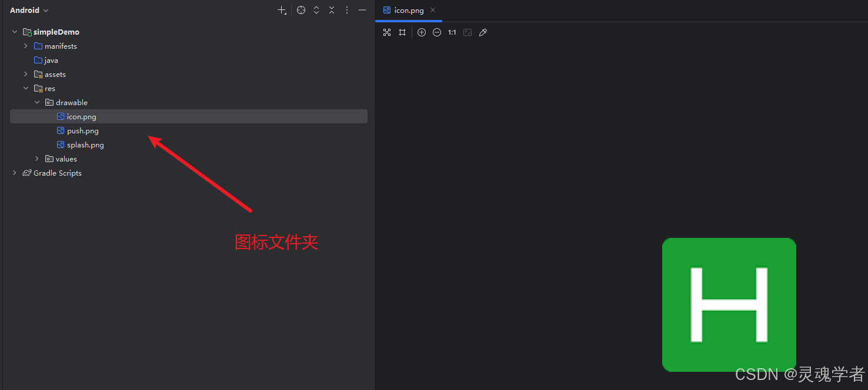This screenshot has height=390, width=868.
Task: Click the simpleDemo module folder icon
Action: pos(27,32)
